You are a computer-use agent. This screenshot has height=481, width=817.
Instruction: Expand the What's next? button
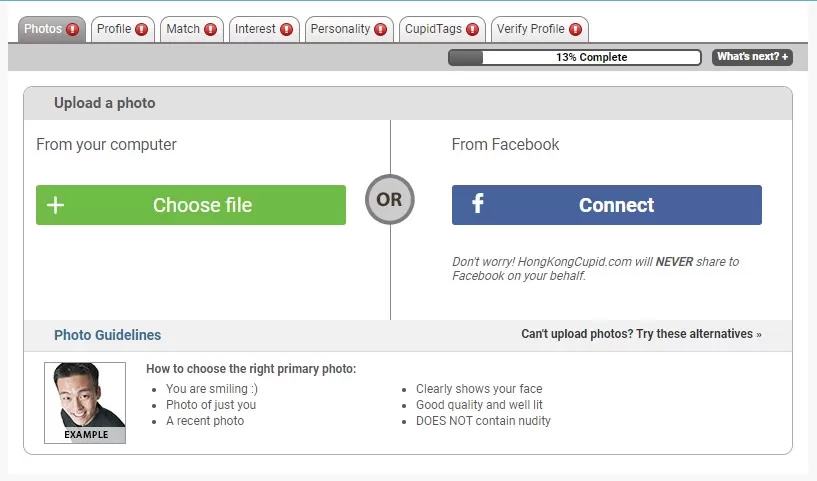(752, 57)
